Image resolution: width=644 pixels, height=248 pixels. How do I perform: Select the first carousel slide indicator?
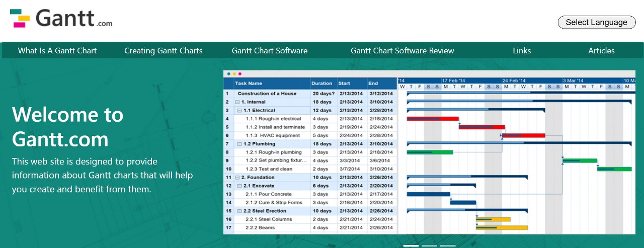click(x=411, y=246)
